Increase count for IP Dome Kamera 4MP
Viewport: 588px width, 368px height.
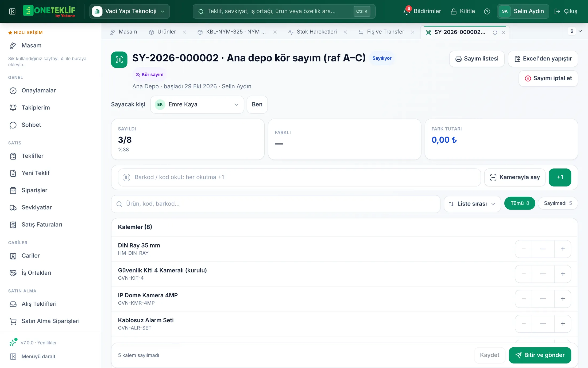click(563, 299)
